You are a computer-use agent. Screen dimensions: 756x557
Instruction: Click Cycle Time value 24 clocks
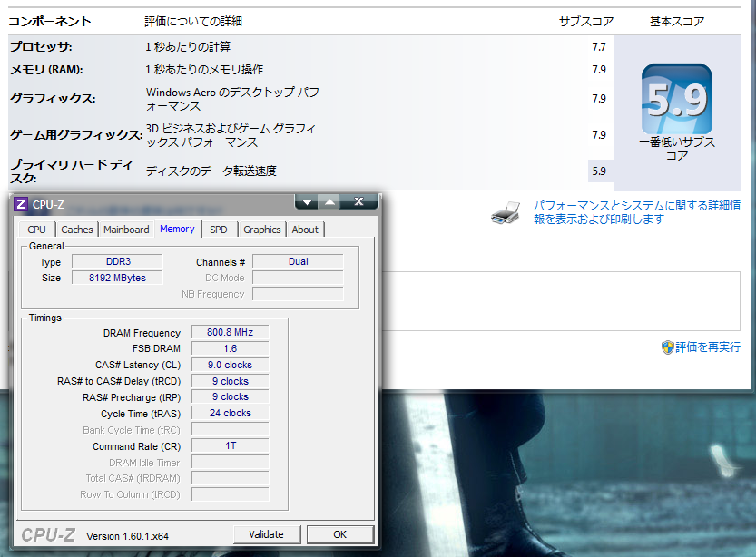pos(230,413)
